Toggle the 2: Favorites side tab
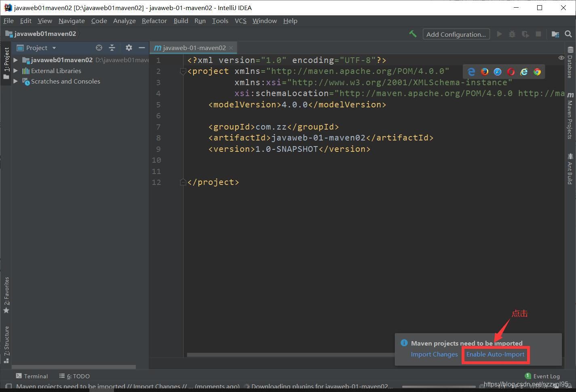 pyautogui.click(x=6, y=296)
